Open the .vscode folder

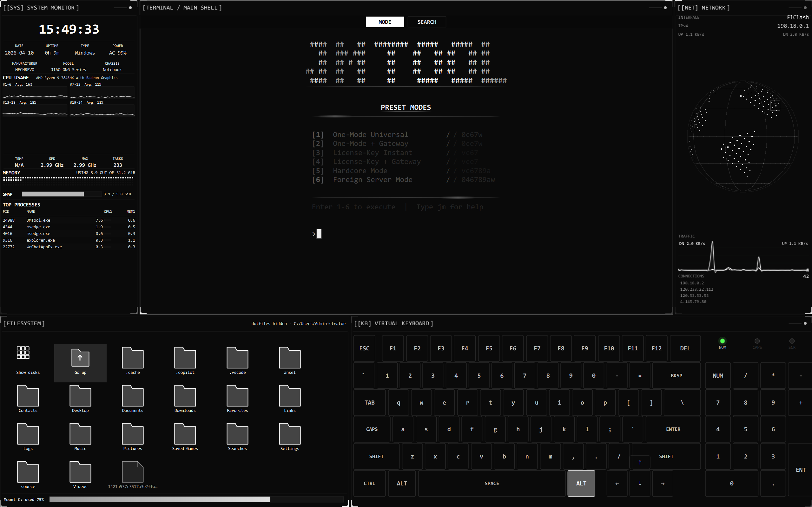point(237,359)
